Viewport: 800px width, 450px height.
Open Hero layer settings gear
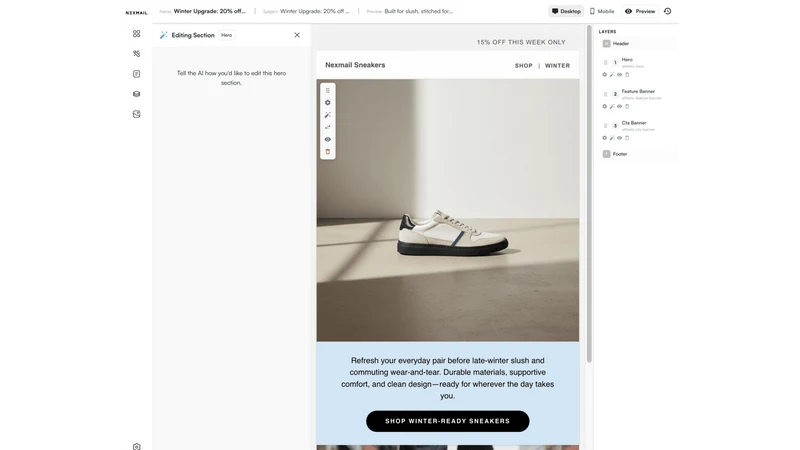(605, 74)
